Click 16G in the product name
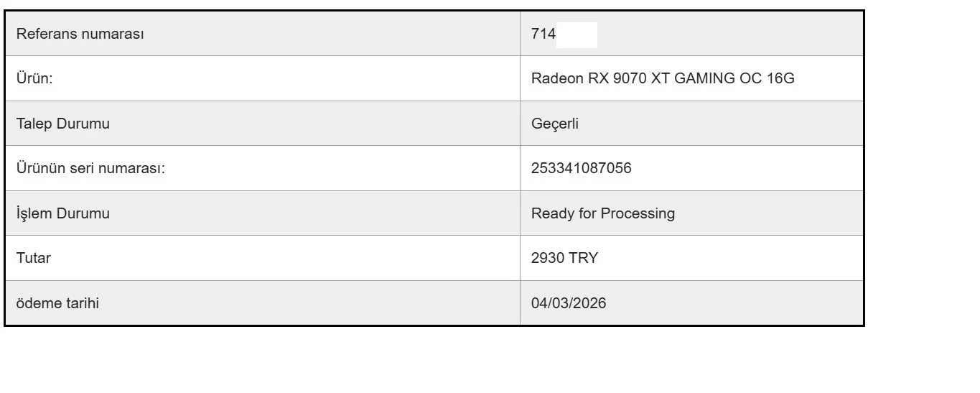This screenshot has width=980, height=393. click(x=780, y=78)
